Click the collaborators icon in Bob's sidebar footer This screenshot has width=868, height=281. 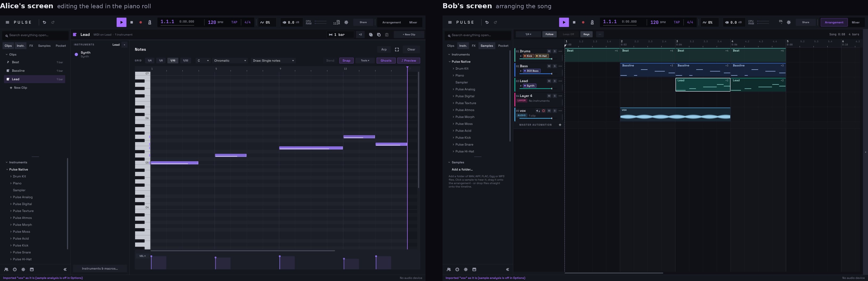point(448,269)
